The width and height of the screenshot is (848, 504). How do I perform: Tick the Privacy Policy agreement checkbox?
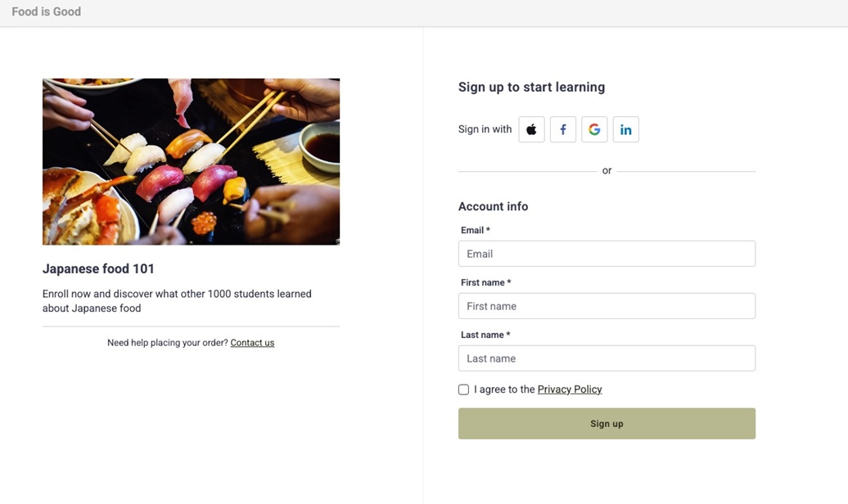pos(464,389)
